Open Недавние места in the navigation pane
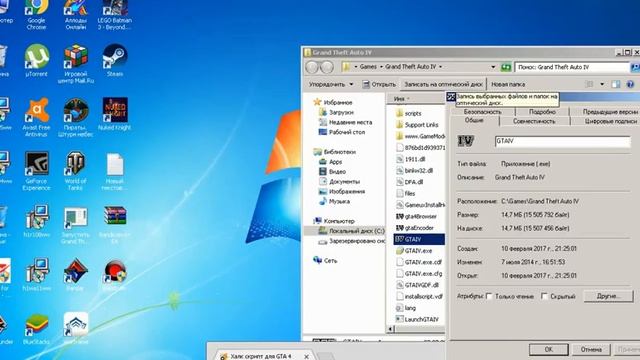Image resolution: width=640 pixels, height=360 pixels. (346, 122)
